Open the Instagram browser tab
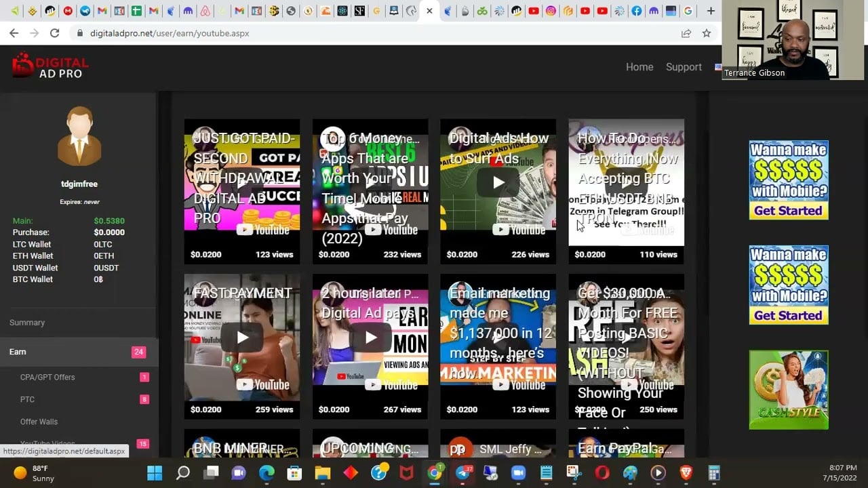 coord(551,11)
